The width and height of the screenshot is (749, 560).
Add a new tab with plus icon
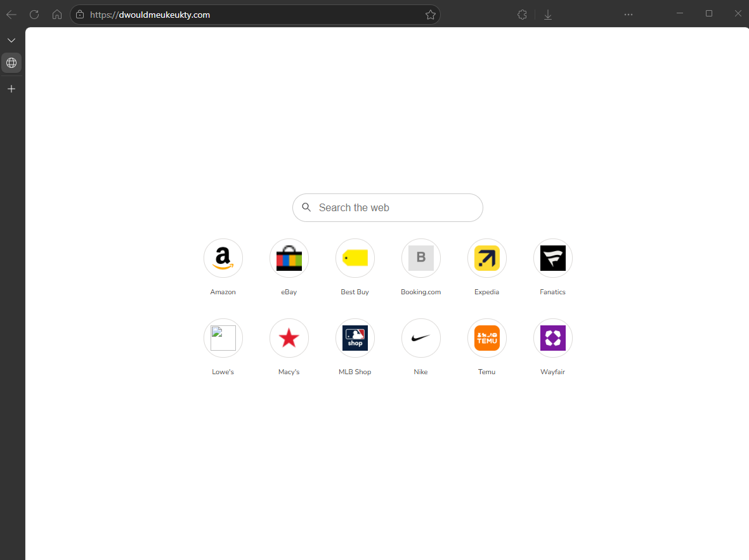[11, 89]
